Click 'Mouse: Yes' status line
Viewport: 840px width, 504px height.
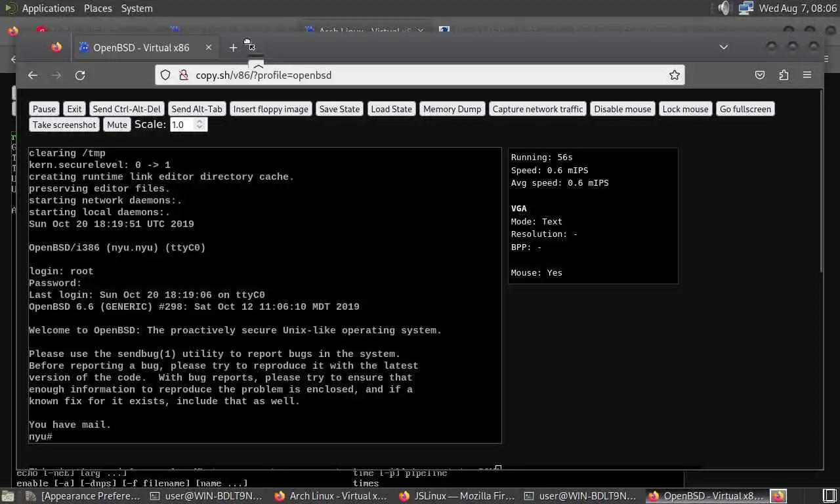tap(537, 273)
